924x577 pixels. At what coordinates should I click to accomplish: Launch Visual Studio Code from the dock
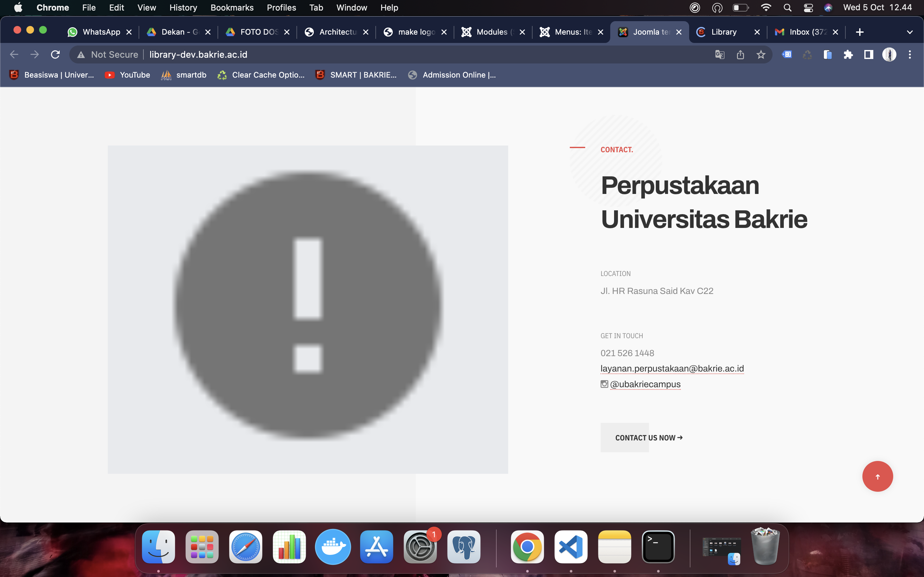[570, 547]
